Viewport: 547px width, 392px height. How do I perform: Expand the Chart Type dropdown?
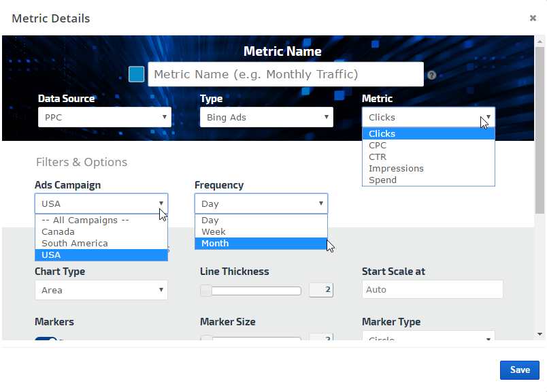[101, 290]
